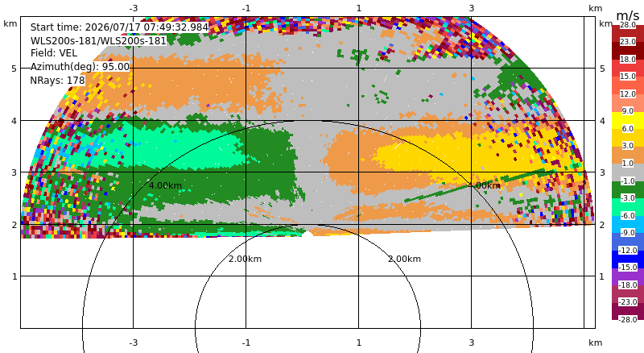Image resolution: width=644 pixels, height=353 pixels.
Task: Click the Field: VEL label
Action: (54, 53)
